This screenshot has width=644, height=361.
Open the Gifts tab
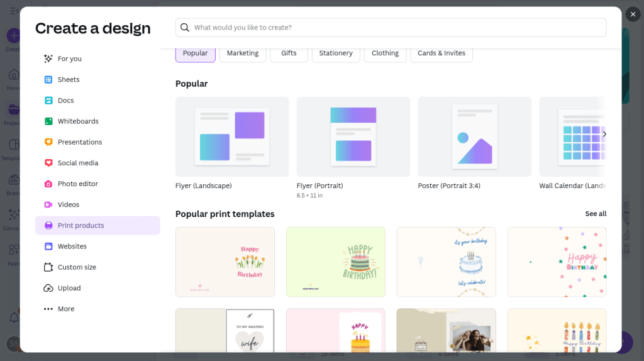point(289,53)
